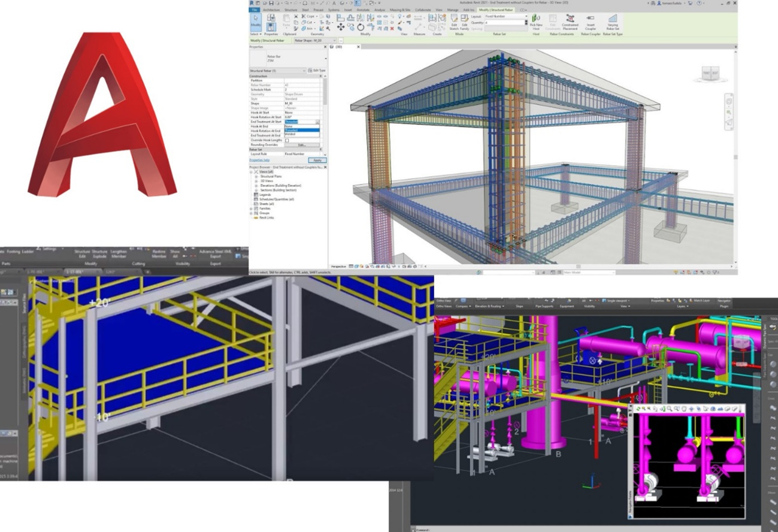Expand Families in Project Browser

tap(252, 208)
